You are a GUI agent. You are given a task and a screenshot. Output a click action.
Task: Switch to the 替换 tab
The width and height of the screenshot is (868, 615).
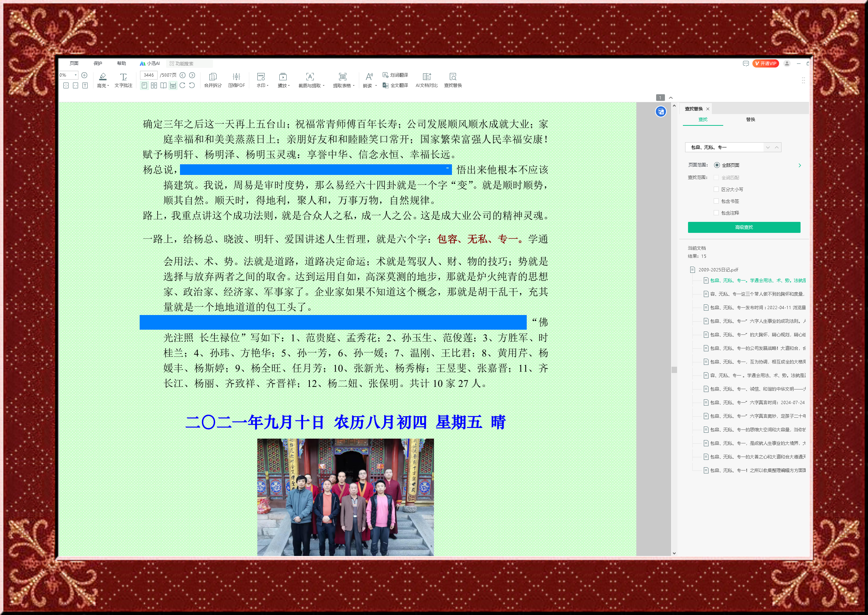pos(750,119)
